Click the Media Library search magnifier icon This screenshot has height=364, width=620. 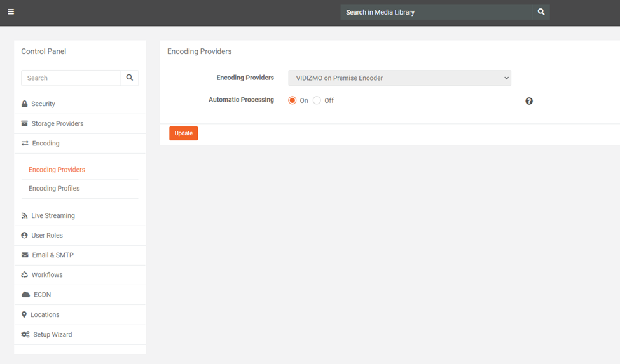[541, 12]
